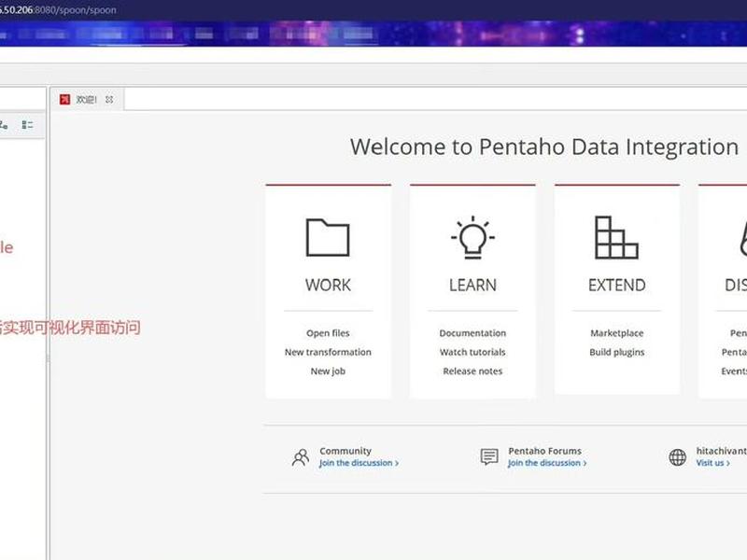Create a New job
The width and height of the screenshot is (747, 560).
(x=328, y=371)
